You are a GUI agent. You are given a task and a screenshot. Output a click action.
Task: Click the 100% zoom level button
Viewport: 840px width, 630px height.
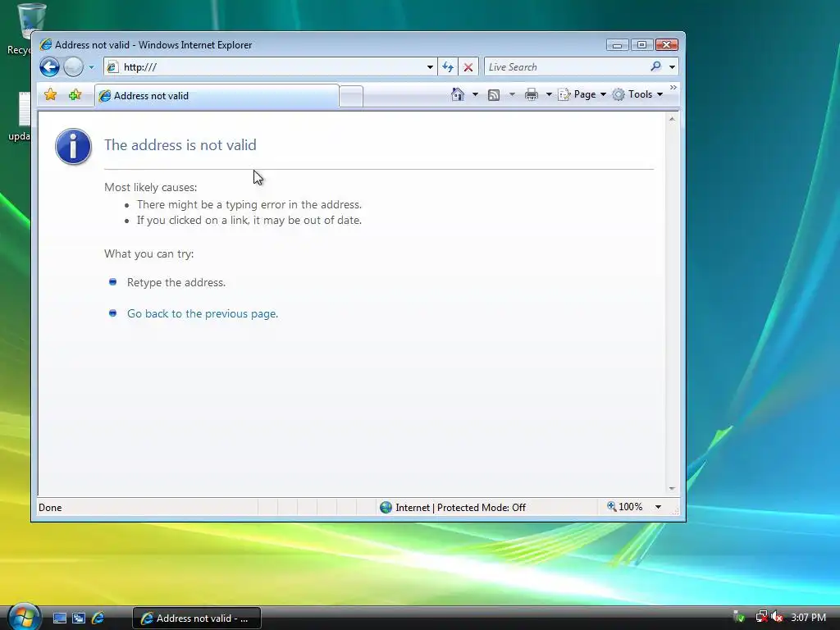point(624,507)
